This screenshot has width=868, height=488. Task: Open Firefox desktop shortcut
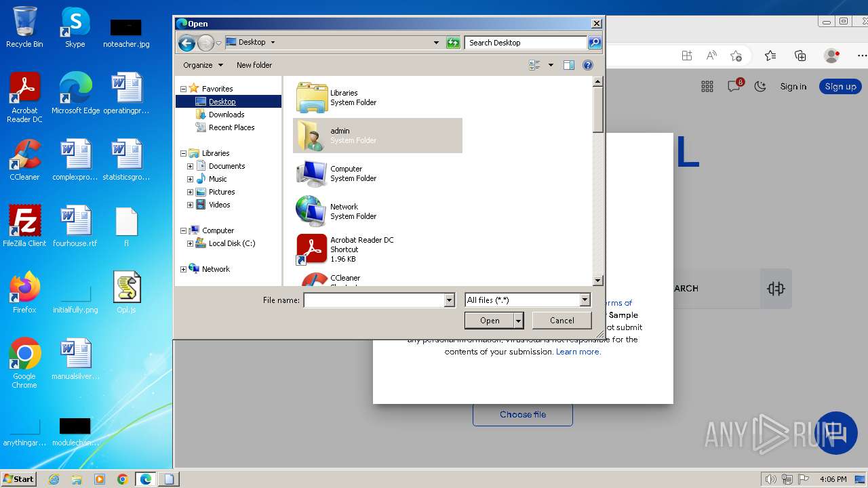pos(24,293)
